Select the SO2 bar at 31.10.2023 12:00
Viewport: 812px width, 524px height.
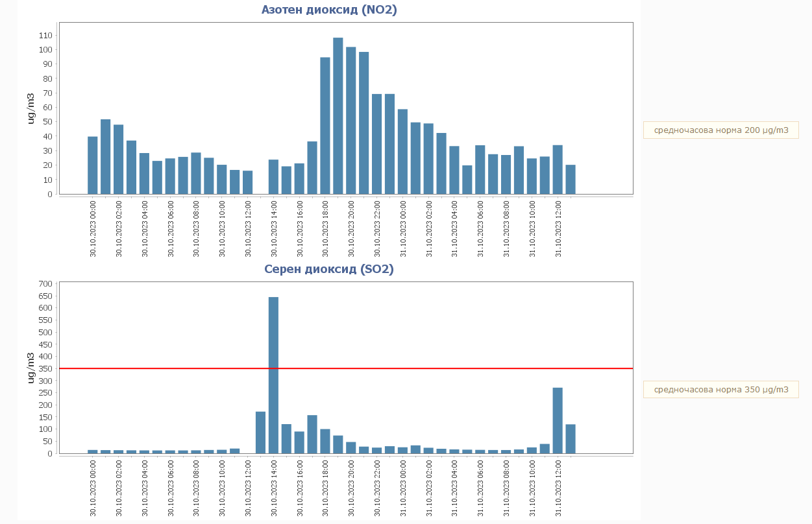(558, 421)
